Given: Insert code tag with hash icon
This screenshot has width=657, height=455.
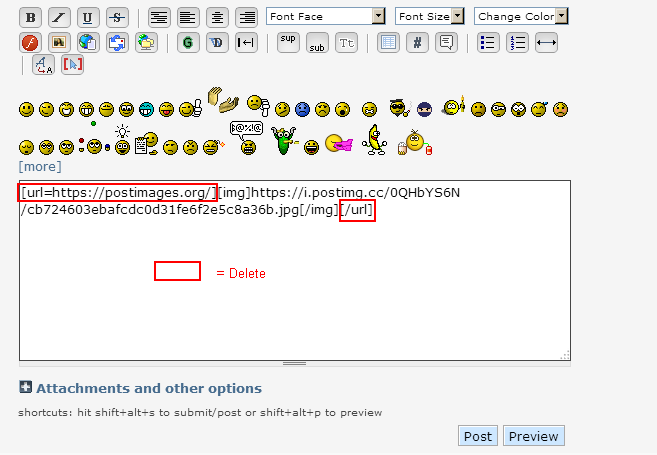Looking at the screenshot, I should pos(417,42).
